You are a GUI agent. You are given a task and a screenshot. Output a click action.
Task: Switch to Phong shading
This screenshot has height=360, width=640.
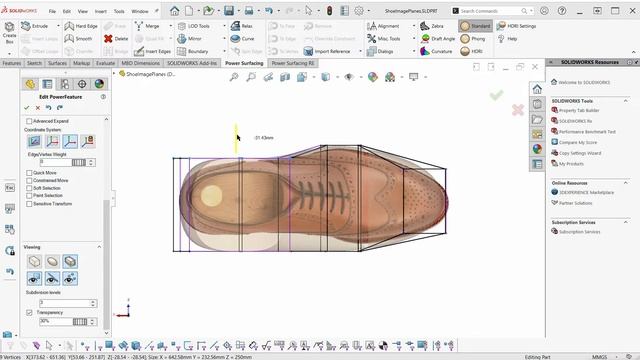click(473, 39)
